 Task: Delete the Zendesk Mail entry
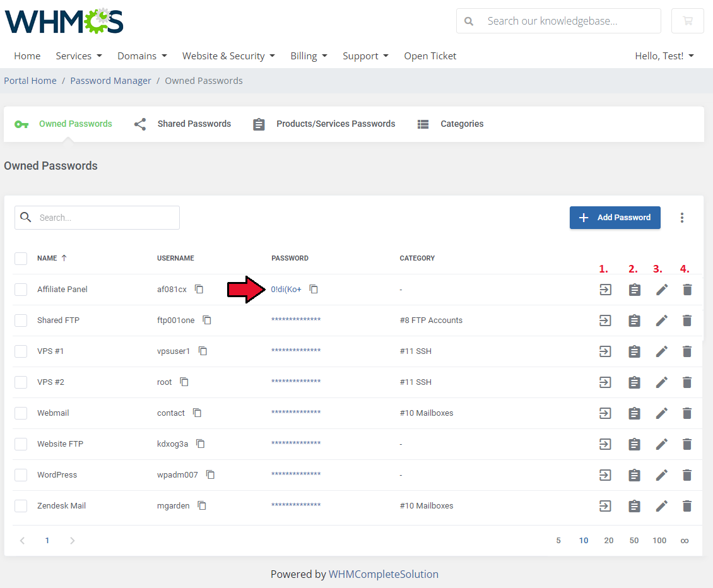click(687, 506)
